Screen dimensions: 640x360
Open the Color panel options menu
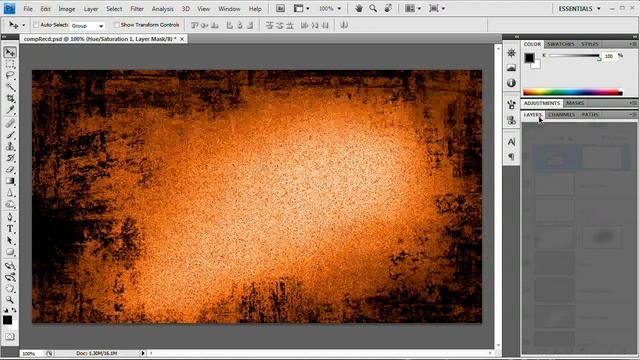632,44
